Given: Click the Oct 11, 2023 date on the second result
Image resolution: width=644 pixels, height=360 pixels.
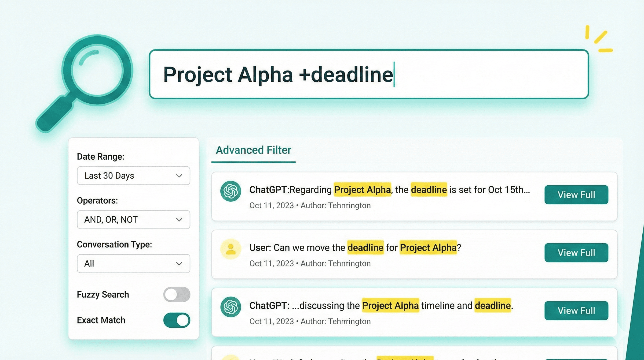Looking at the screenshot, I should tap(271, 263).
